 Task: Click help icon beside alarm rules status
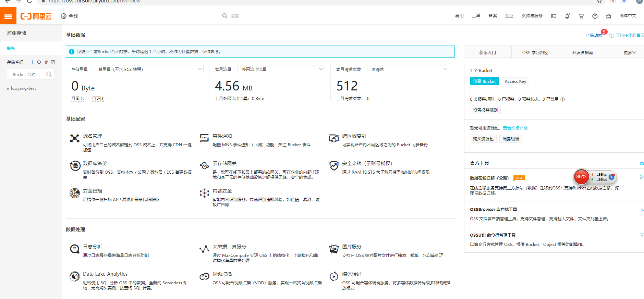[562, 99]
